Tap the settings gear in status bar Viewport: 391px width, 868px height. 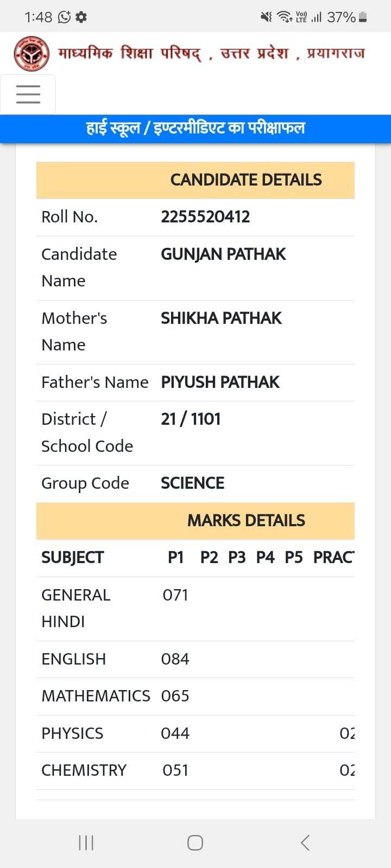pyautogui.click(x=81, y=17)
